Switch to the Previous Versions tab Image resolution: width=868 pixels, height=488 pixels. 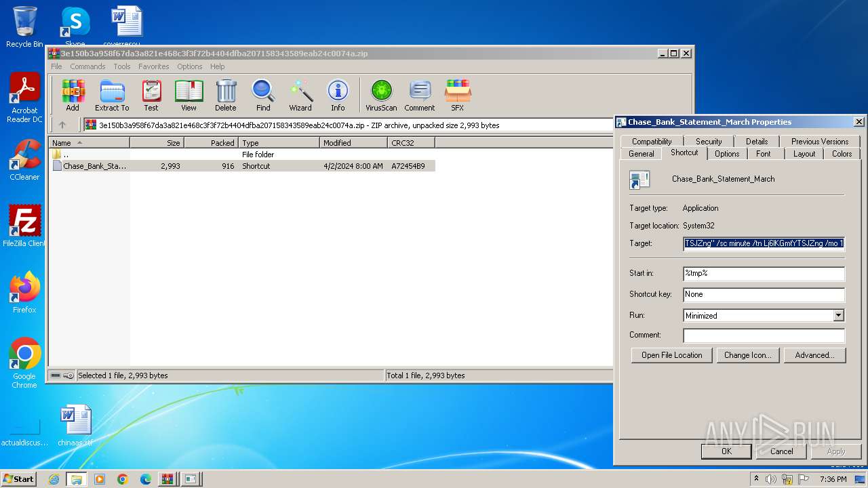pos(820,141)
